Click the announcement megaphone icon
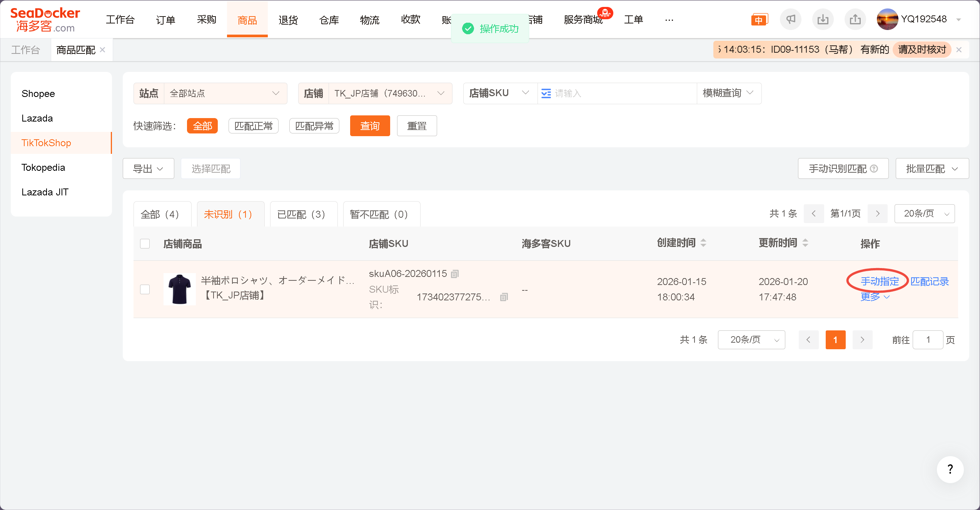980x510 pixels. click(x=790, y=19)
